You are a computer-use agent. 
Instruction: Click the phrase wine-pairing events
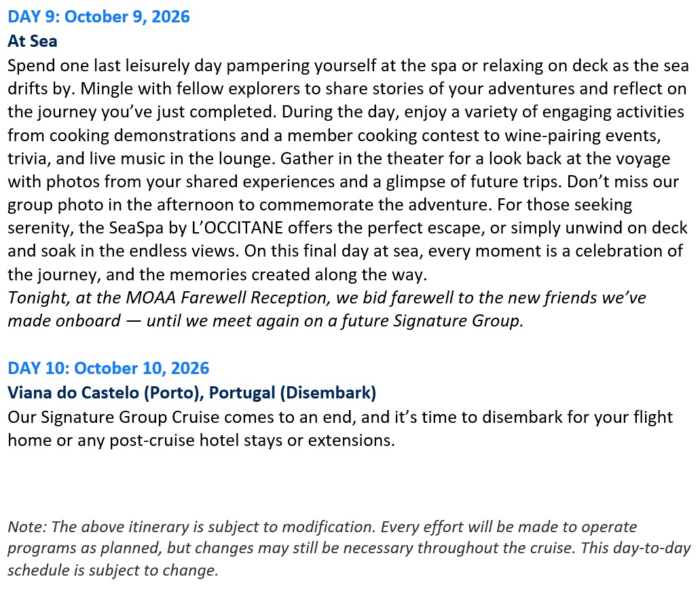pos(582,135)
